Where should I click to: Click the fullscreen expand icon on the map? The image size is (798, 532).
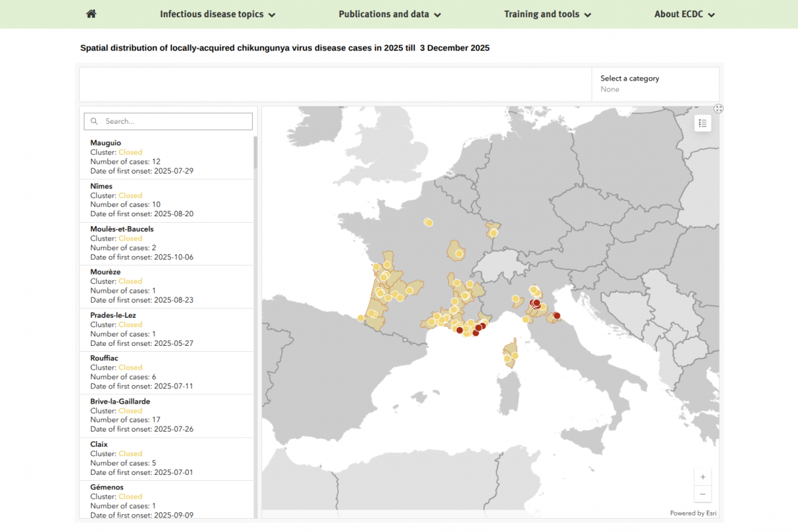pos(718,108)
